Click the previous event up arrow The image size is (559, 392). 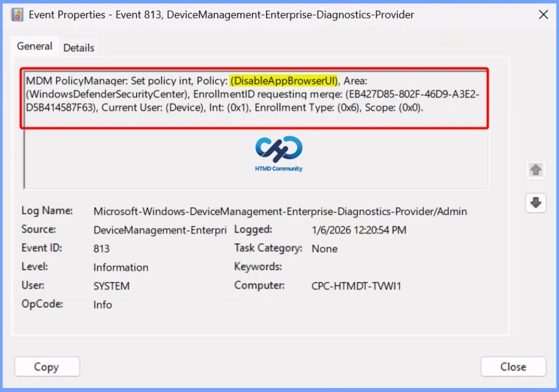[535, 170]
